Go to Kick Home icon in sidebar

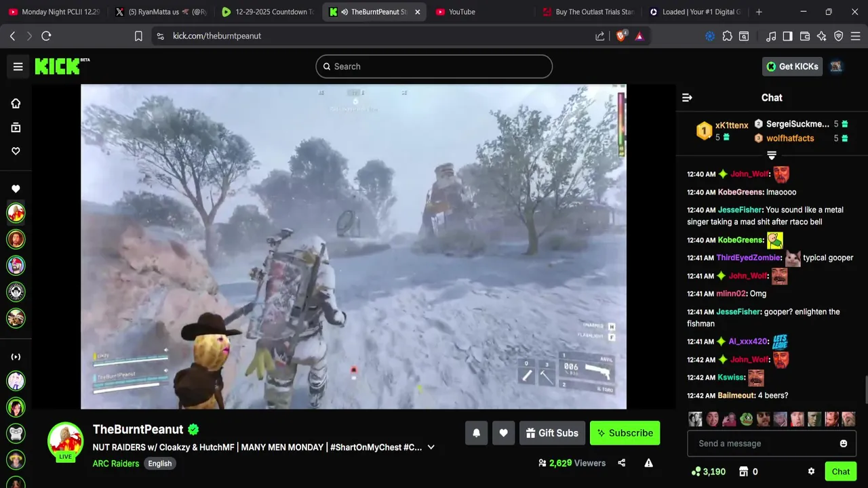click(16, 104)
